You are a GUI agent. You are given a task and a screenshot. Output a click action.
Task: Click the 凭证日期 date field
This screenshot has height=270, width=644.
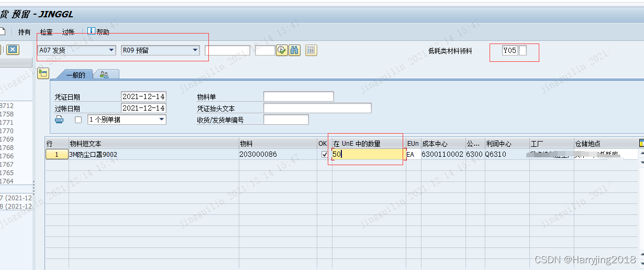point(143,96)
